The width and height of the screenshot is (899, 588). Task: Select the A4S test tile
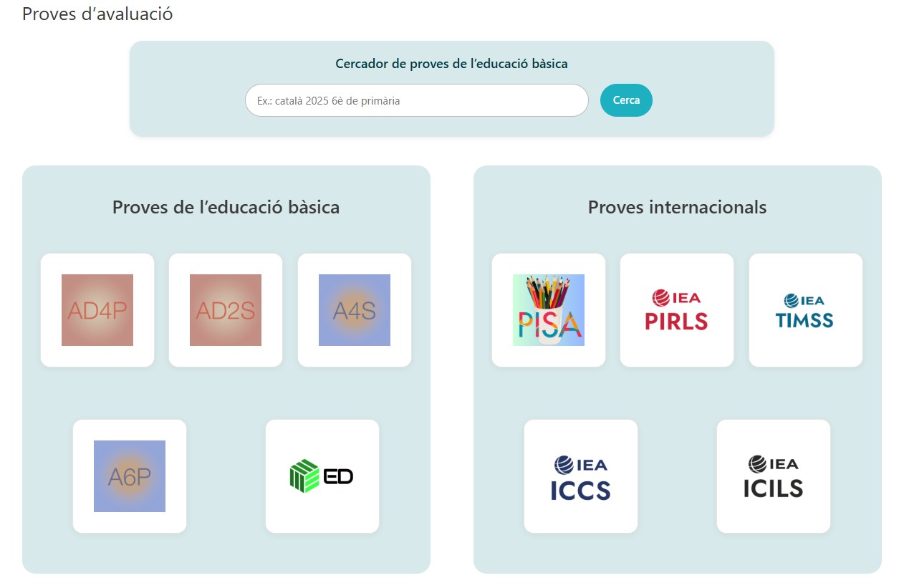355,310
